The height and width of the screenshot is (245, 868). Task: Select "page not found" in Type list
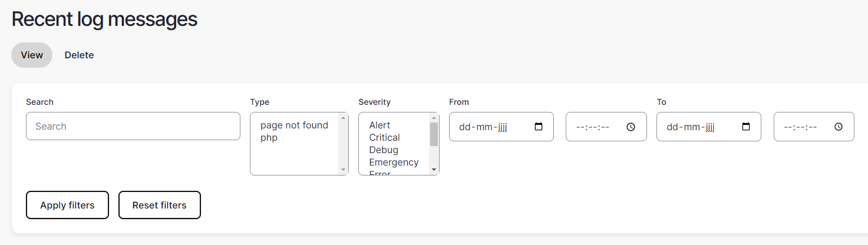[x=294, y=125]
